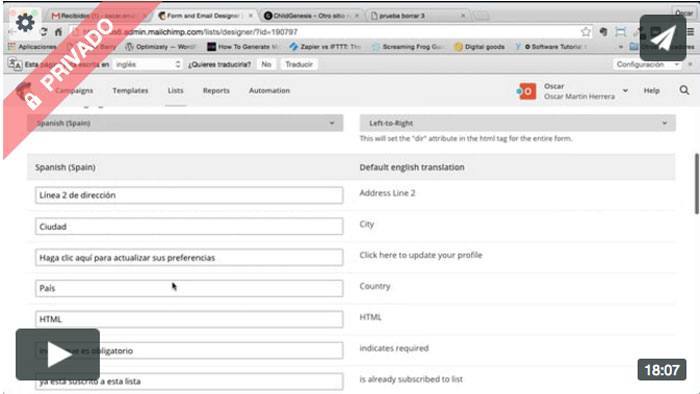700x394 pixels.
Task: Edit the Ciudad translation field
Action: coord(189,226)
